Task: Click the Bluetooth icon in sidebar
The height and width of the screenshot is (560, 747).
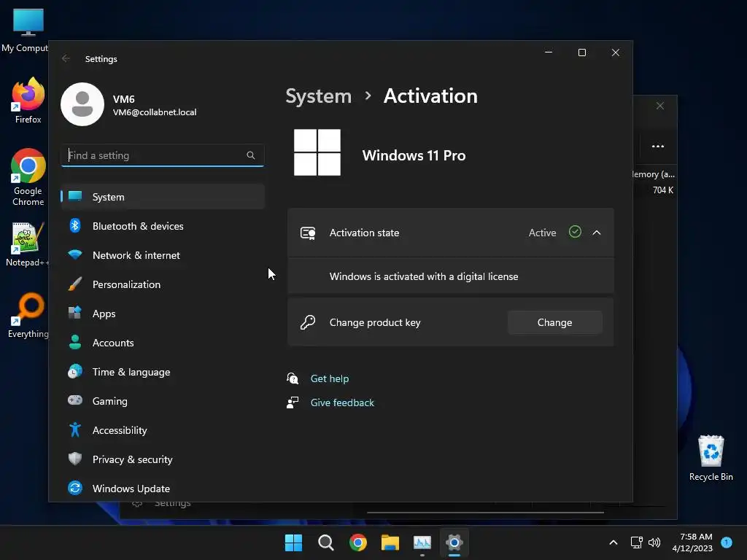Action: click(x=75, y=226)
